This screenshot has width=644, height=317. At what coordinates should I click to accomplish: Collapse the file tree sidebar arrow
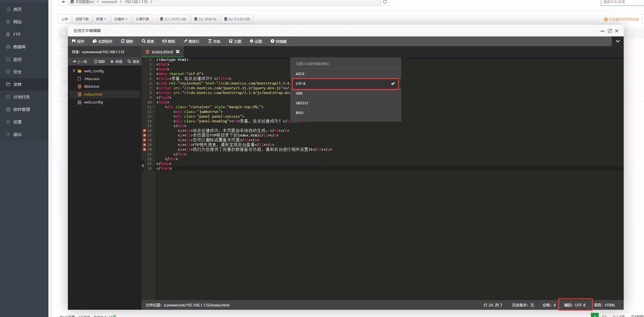click(x=143, y=166)
